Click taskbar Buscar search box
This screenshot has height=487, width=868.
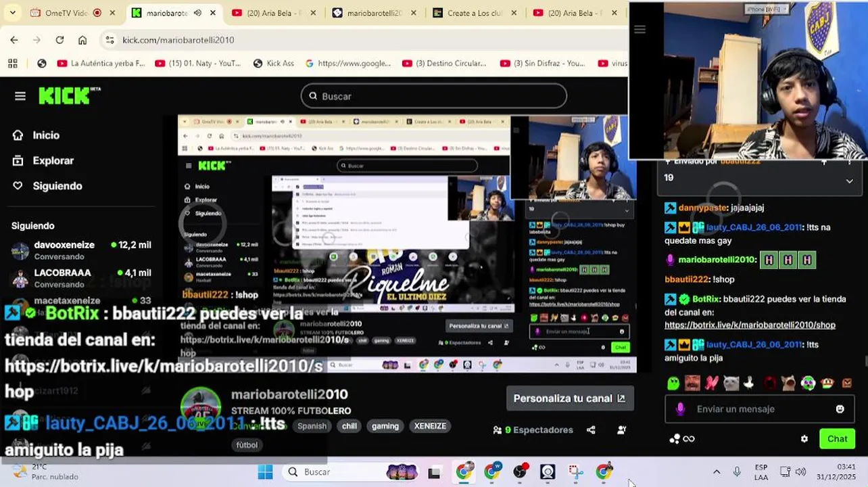click(352, 471)
